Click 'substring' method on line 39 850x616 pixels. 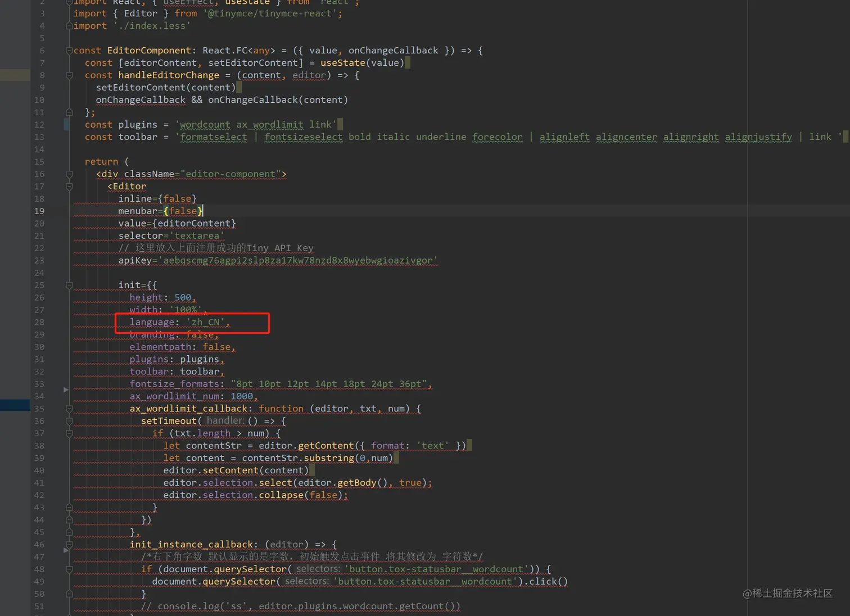(x=329, y=458)
